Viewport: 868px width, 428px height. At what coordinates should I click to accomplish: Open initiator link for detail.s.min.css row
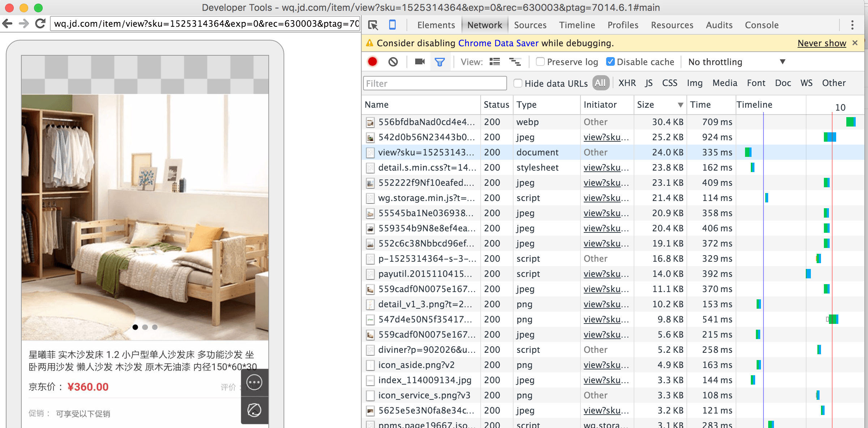pyautogui.click(x=606, y=168)
